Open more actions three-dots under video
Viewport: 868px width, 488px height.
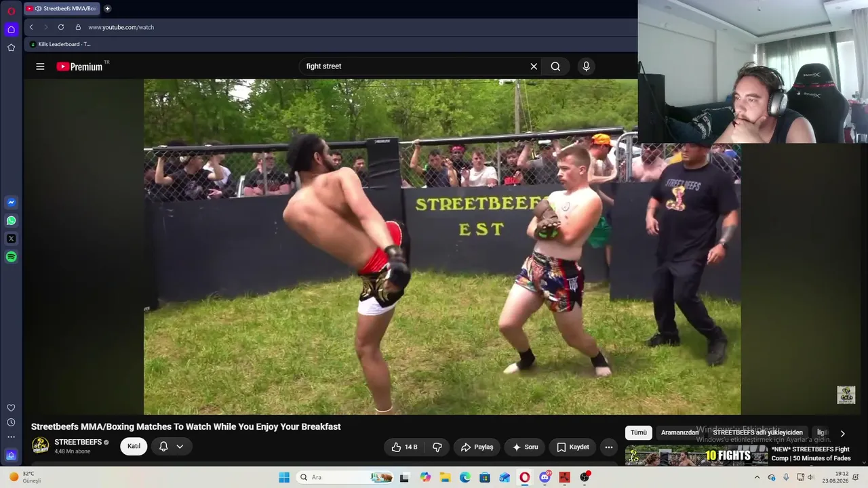pos(609,447)
